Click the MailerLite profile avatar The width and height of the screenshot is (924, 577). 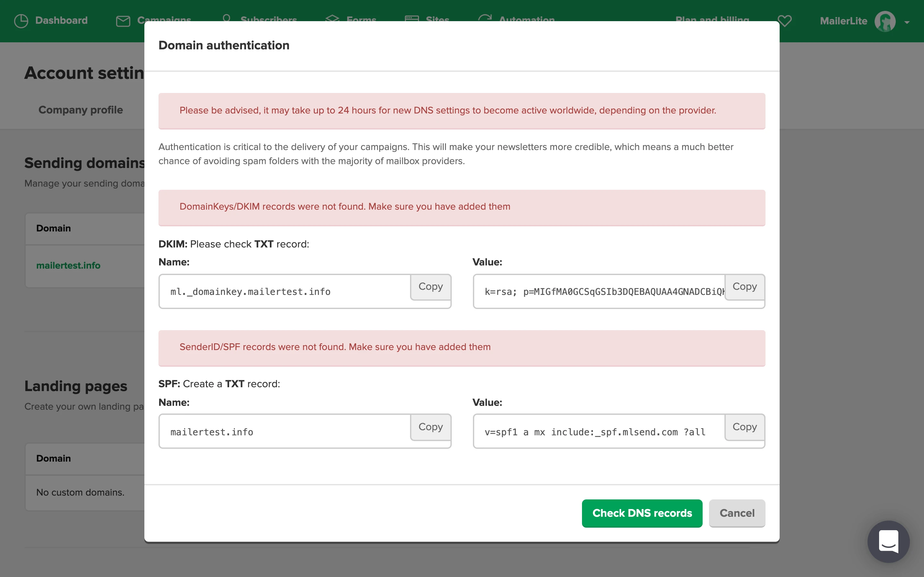pos(885,21)
